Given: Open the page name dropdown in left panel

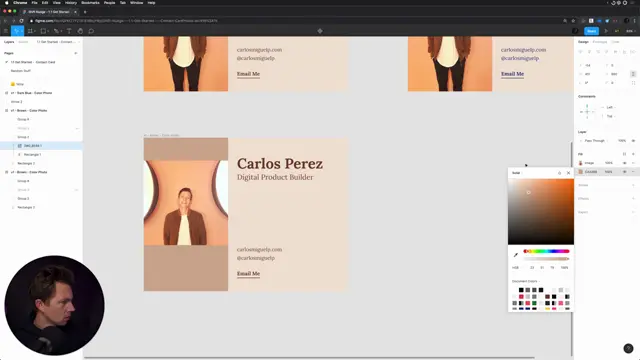Looking at the screenshot, I should click(x=58, y=42).
